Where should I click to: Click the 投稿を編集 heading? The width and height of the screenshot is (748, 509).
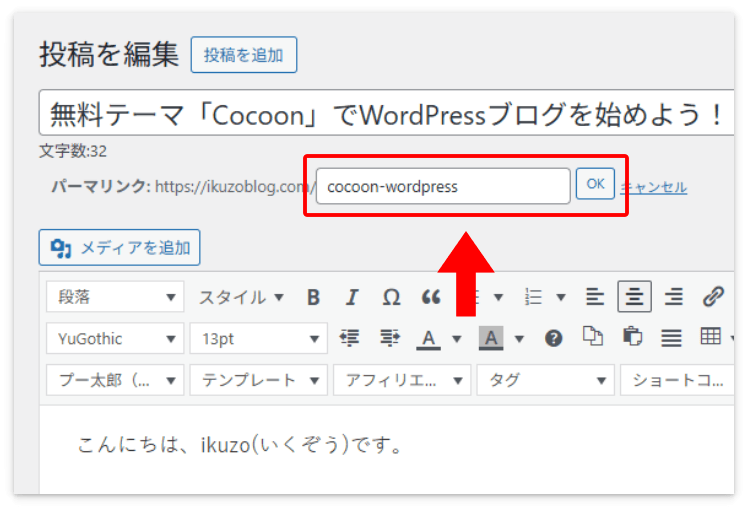tap(109, 53)
